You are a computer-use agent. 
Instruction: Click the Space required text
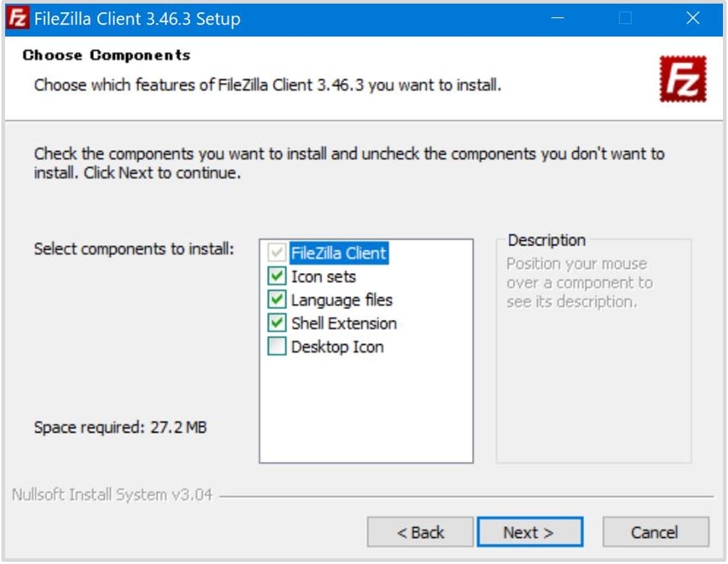(x=119, y=427)
